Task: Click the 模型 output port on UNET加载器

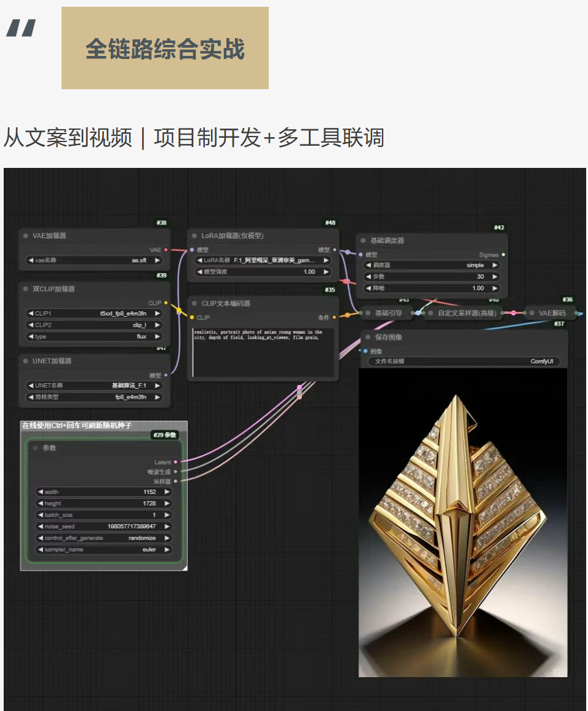Action: coord(166,375)
